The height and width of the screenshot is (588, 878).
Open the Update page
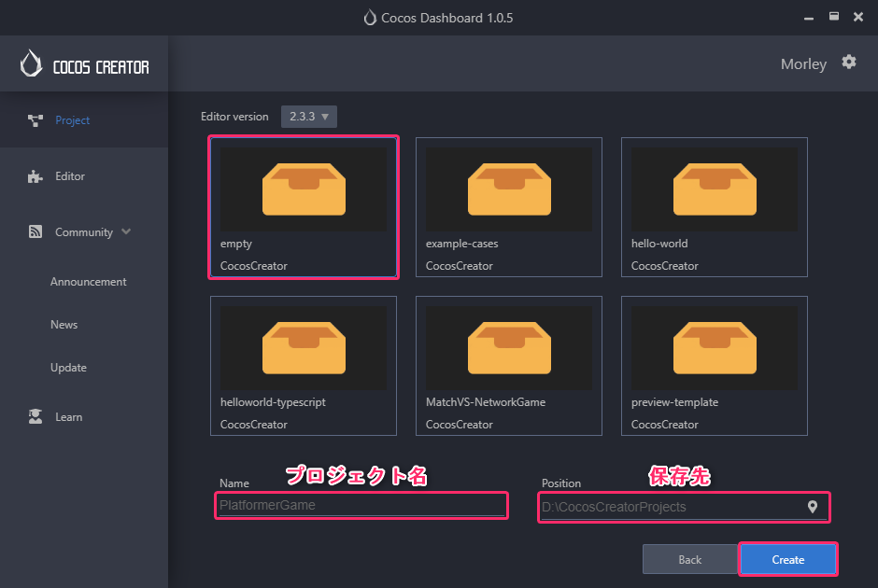click(68, 368)
